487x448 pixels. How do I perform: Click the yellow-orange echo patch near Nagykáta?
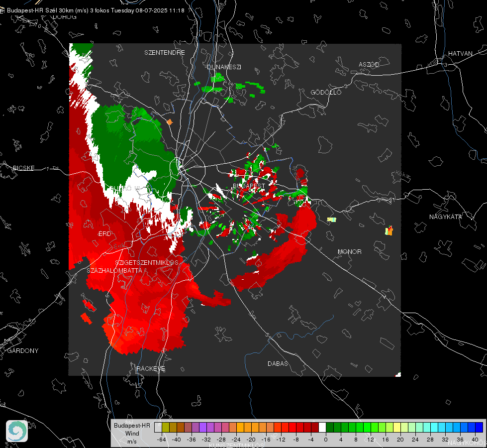coord(389,230)
